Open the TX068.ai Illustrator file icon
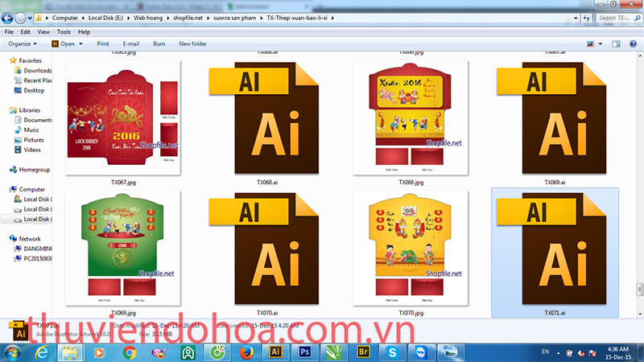 (x=264, y=117)
